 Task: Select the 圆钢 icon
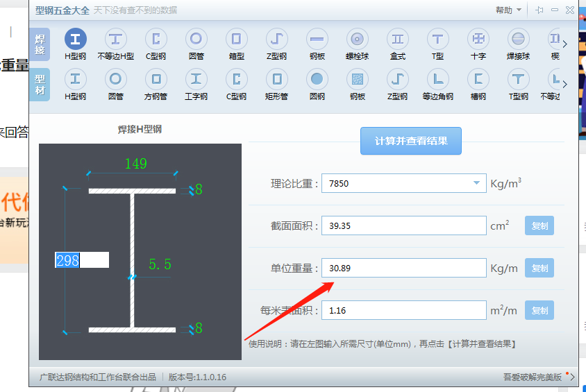(x=317, y=79)
